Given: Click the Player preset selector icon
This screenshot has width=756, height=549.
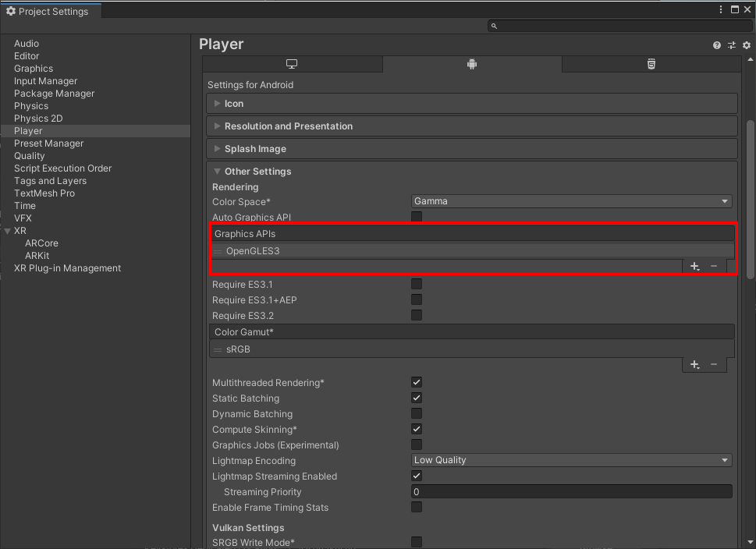Looking at the screenshot, I should click(x=732, y=46).
